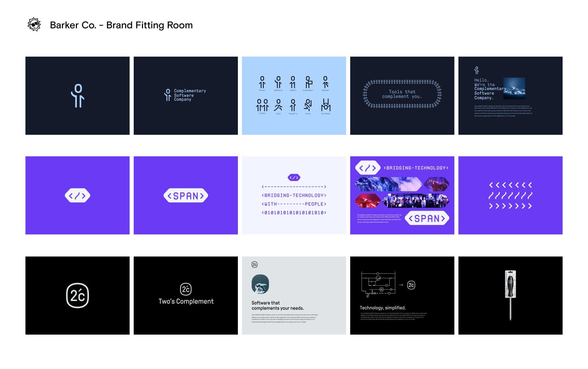Open the packaged screwdriver product mockup slide
This screenshot has height=369, width=588.
[510, 295]
